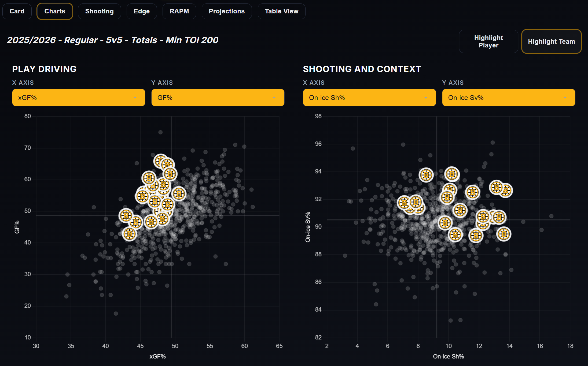Click the rightmost Bruins logo in Shooting chart

coord(506,191)
